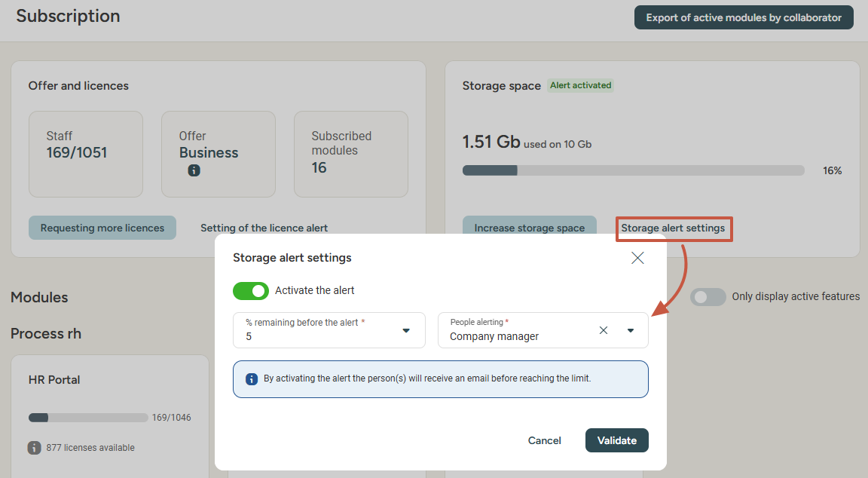
Task: Click the info icon in alert notice
Action: pyautogui.click(x=252, y=378)
